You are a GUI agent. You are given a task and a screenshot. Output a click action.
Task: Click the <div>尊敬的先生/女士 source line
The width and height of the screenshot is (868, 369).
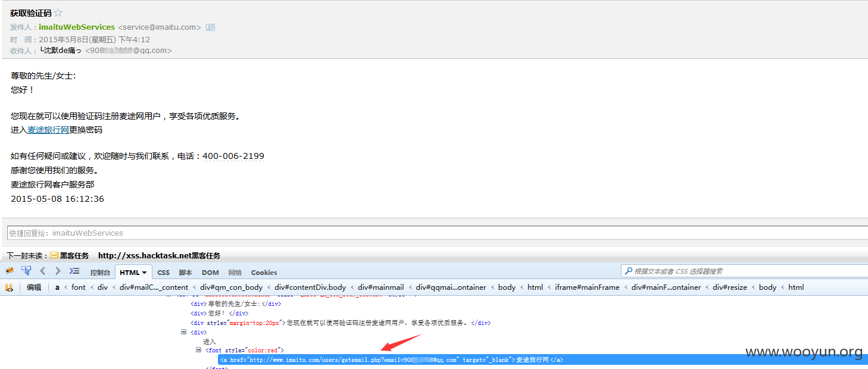pyautogui.click(x=235, y=304)
